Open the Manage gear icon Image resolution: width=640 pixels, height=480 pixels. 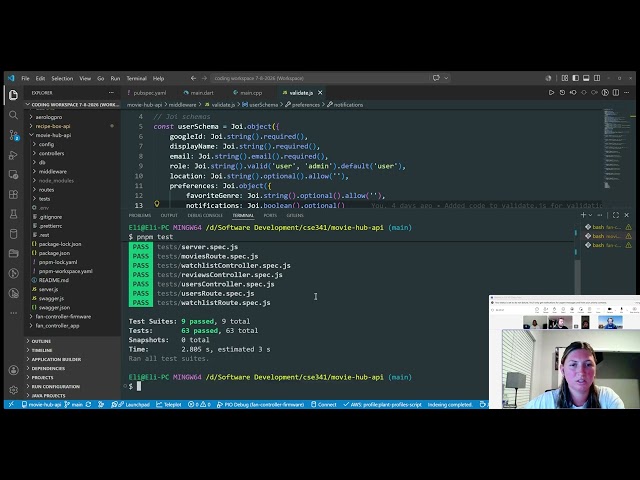(13, 390)
